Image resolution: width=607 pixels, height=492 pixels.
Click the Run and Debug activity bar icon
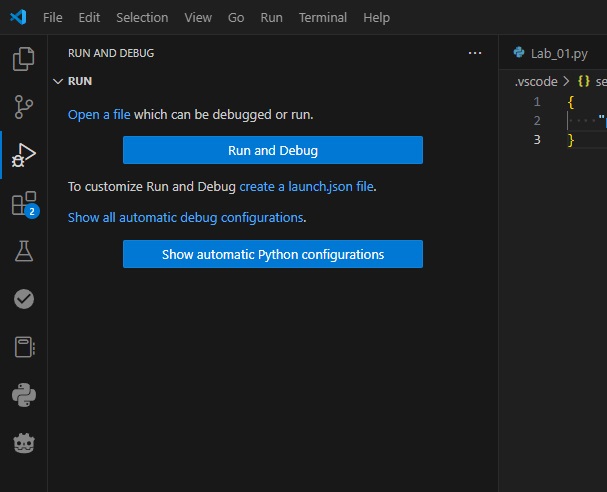click(x=23, y=155)
